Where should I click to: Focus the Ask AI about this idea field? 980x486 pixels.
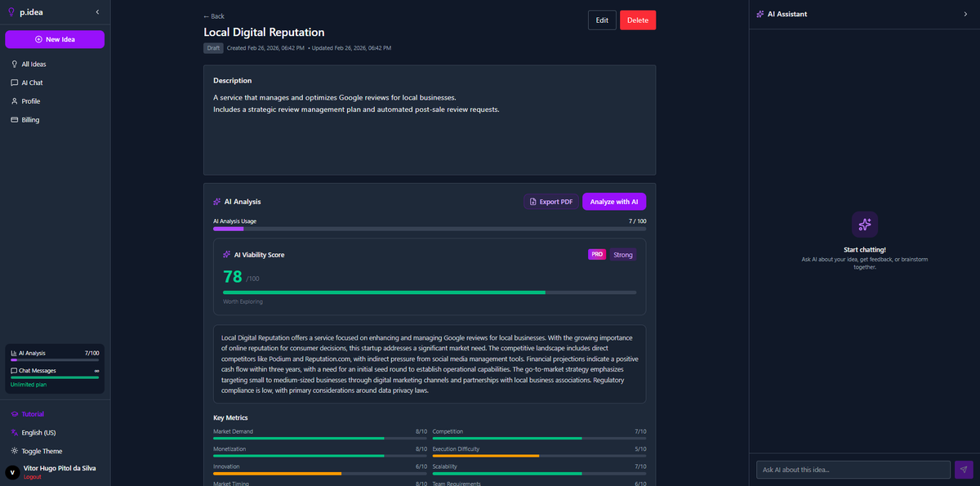(853, 470)
